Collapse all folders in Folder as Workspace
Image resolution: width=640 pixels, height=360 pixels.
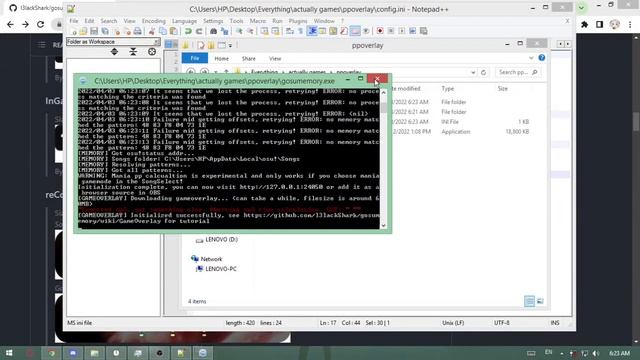(x=133, y=51)
